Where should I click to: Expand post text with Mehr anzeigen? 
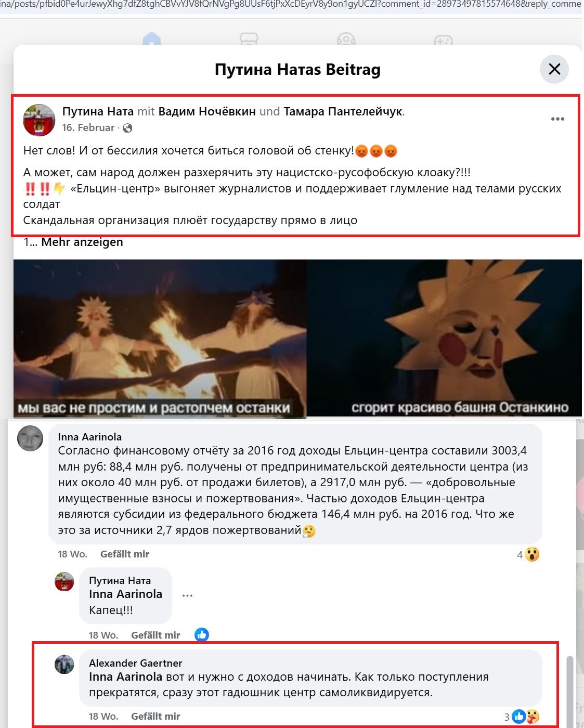pos(82,242)
